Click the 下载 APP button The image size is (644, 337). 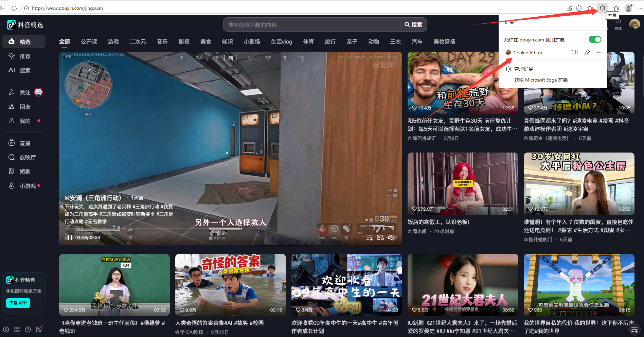click(x=18, y=303)
